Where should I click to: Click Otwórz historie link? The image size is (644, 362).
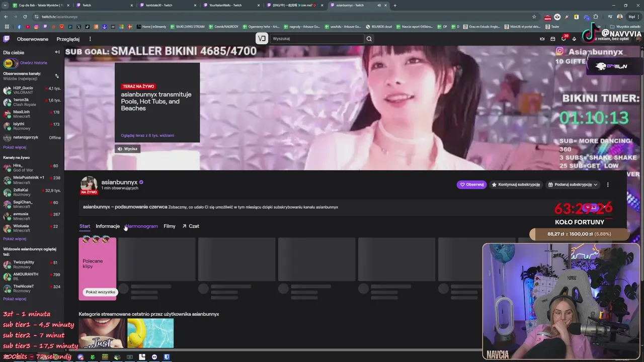click(34, 63)
